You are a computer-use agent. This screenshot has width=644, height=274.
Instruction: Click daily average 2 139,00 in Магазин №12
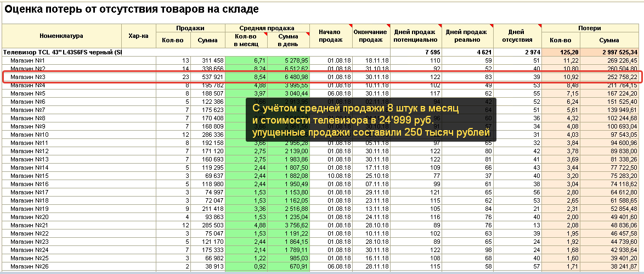click(x=295, y=151)
